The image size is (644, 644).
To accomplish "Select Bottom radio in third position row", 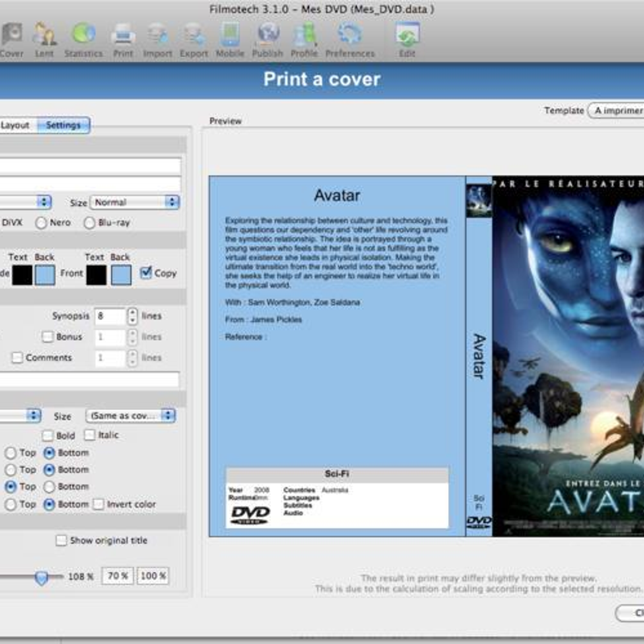I will (x=49, y=487).
